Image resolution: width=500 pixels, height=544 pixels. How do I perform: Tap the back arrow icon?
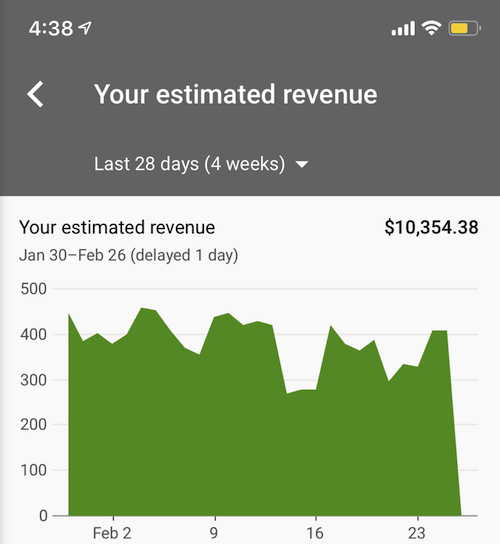[35, 94]
